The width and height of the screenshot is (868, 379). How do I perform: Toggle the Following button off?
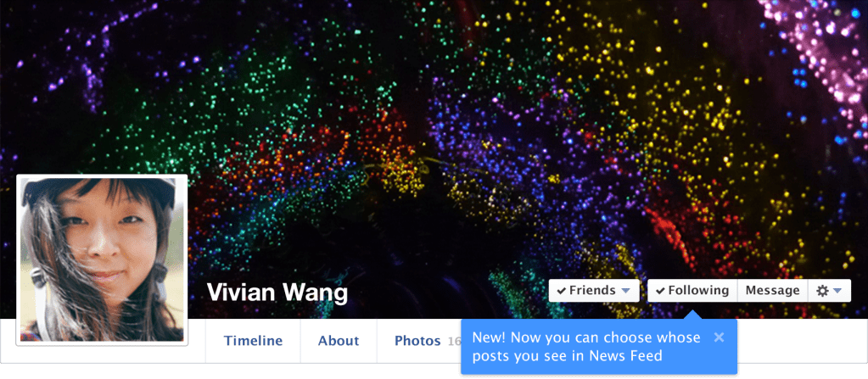[x=692, y=291]
